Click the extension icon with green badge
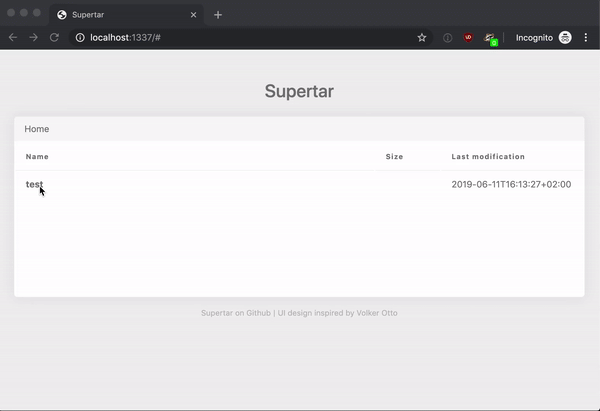The height and width of the screenshot is (411, 600). pyautogui.click(x=490, y=39)
